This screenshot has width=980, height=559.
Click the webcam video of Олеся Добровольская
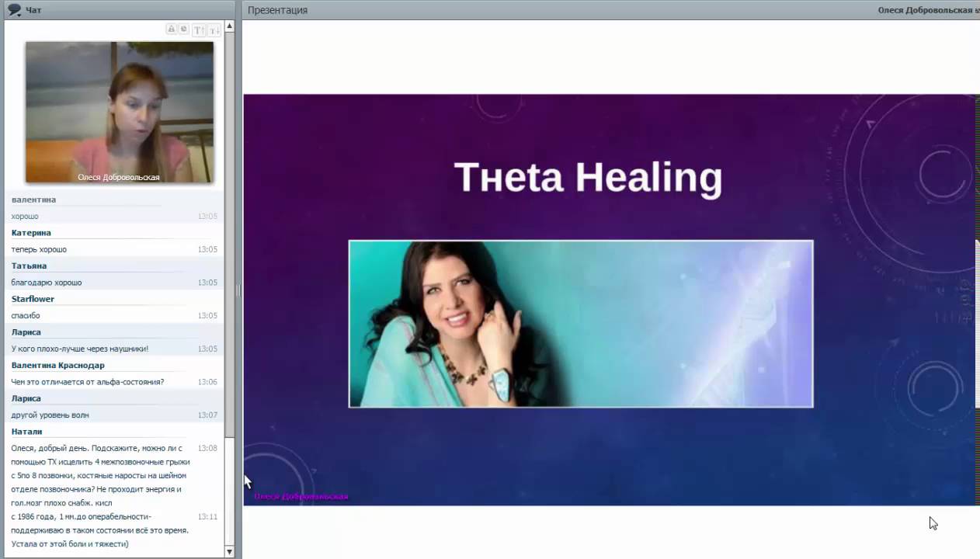click(x=120, y=113)
